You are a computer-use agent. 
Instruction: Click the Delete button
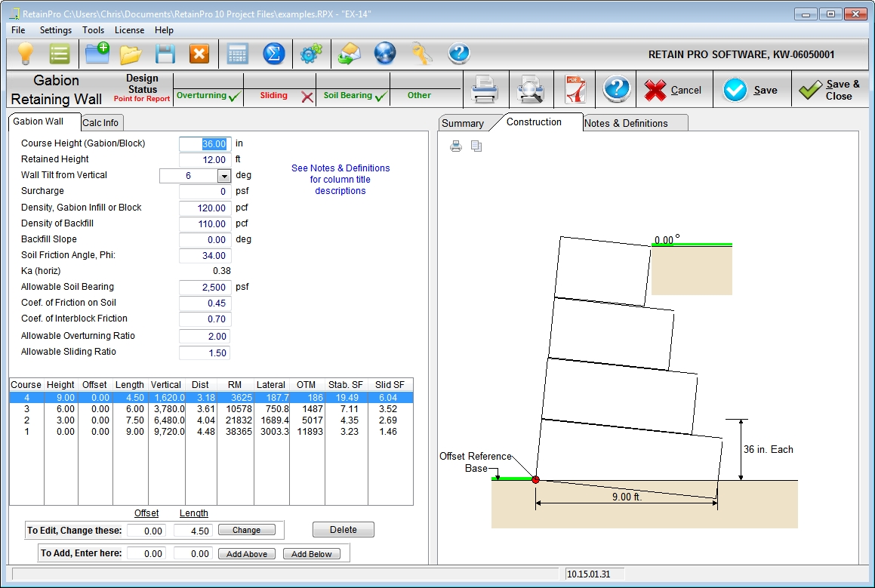pos(343,530)
